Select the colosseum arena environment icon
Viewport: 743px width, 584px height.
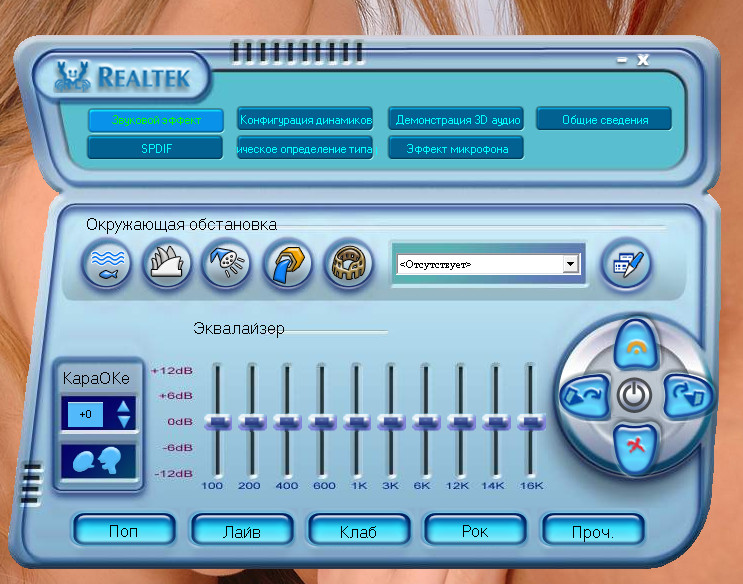point(348,264)
